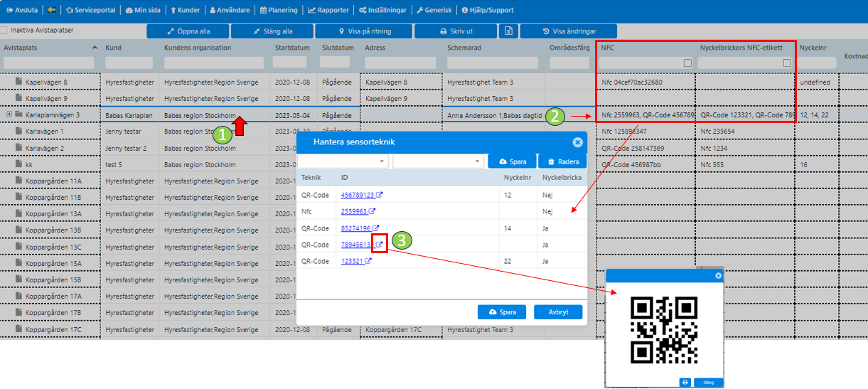Viewport: 868px width, 389px height.
Task: Tick the Nyckelbrickors NFC-etikett filter checkbox
Action: [787, 63]
